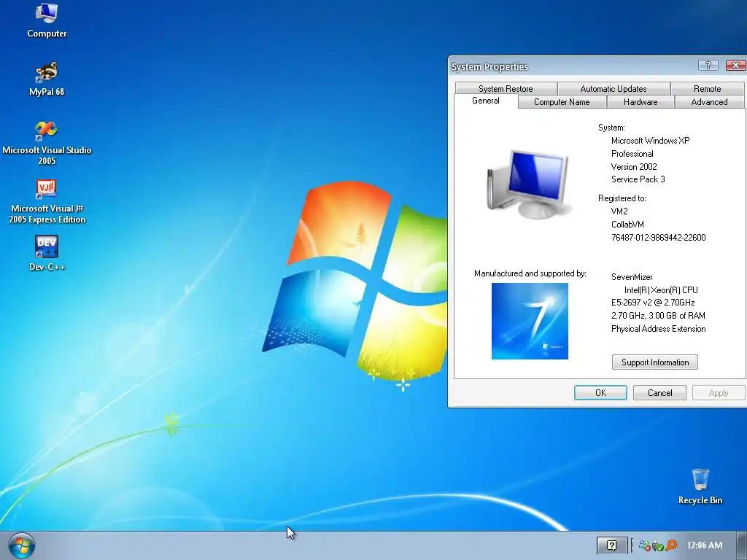Select the Dev-C++ desktop shortcut
747x560 pixels.
tap(47, 253)
